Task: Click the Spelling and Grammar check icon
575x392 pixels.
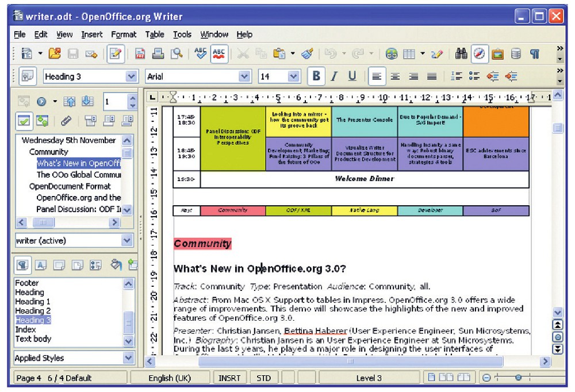Action: pyautogui.click(x=200, y=54)
